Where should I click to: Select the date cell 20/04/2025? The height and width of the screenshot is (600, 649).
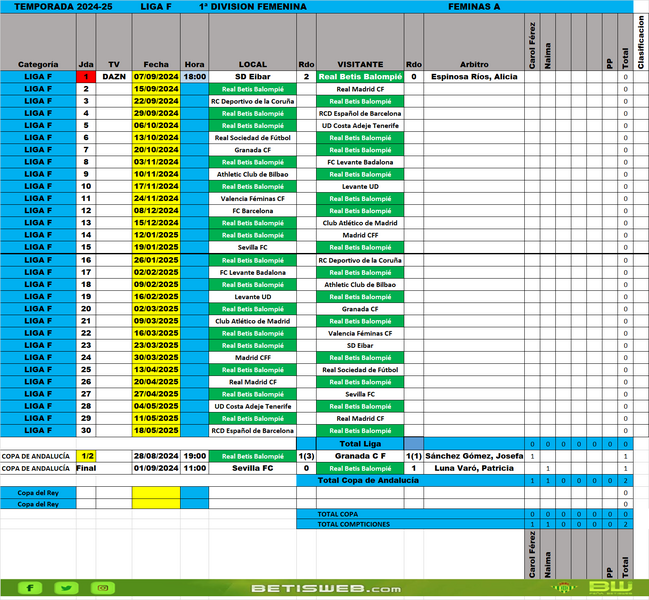point(156,382)
